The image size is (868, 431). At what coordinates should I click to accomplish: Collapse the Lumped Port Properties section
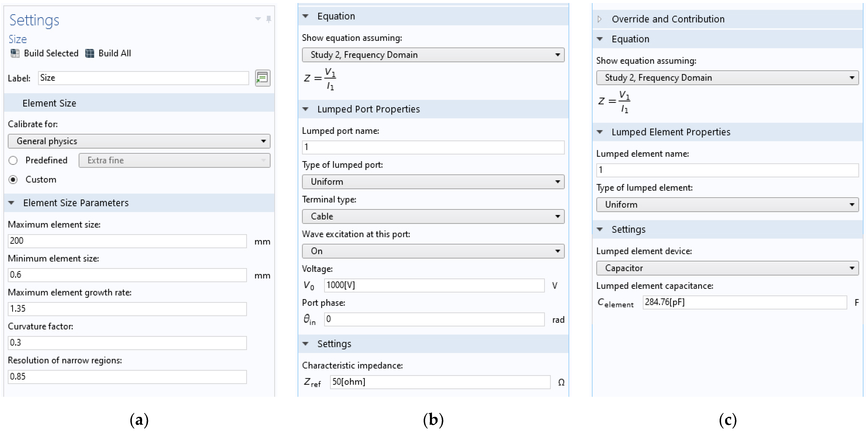(306, 109)
